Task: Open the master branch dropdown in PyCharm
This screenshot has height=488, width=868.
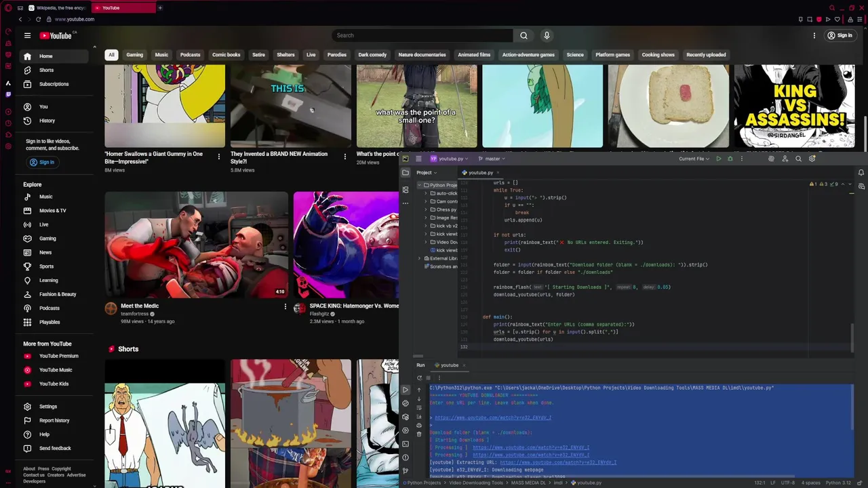Action: click(x=492, y=159)
